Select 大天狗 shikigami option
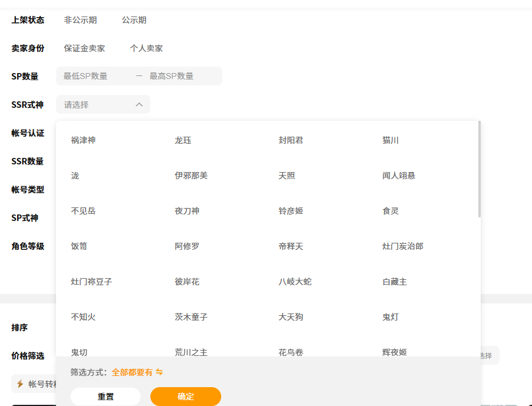This screenshot has width=532, height=406. [x=291, y=317]
